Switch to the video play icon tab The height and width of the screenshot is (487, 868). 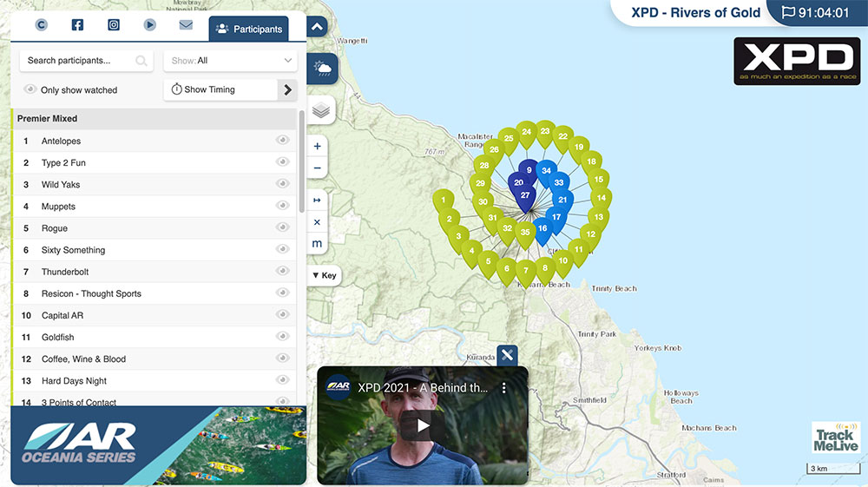(x=150, y=25)
